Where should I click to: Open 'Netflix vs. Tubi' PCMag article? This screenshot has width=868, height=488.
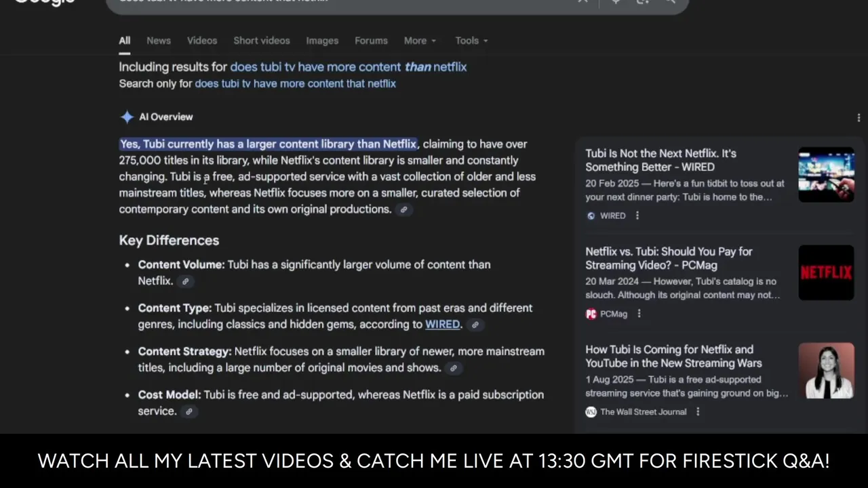(x=669, y=258)
